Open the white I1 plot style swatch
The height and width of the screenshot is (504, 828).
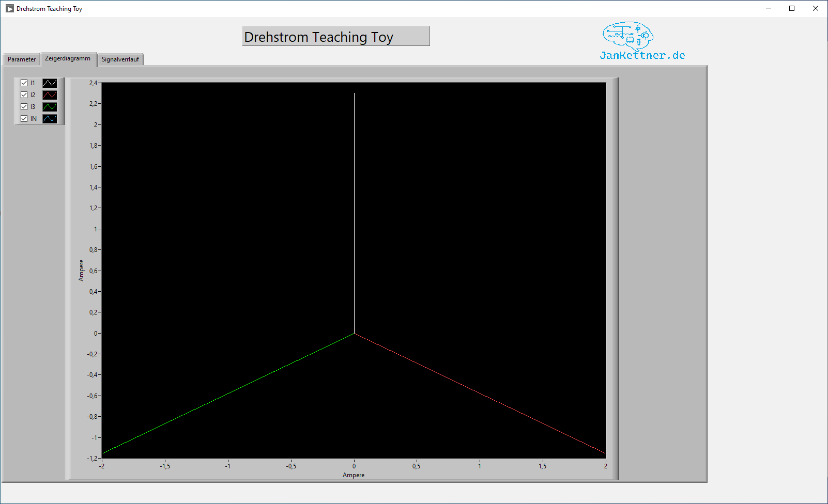point(50,83)
